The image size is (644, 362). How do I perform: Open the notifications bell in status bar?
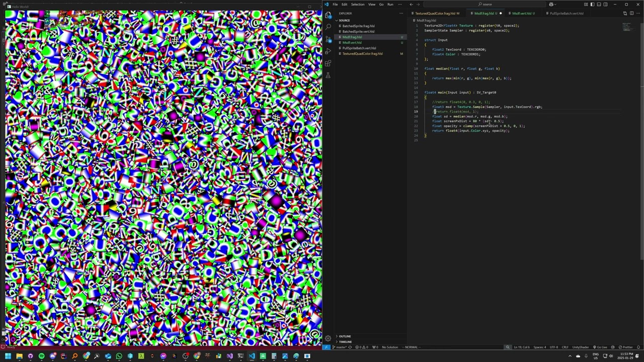[x=638, y=347]
